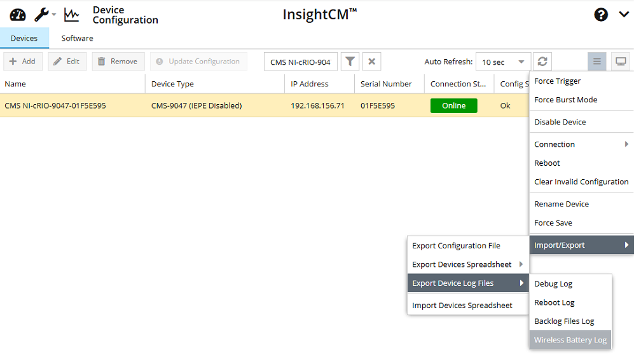
Task: Click the monitor display icon
Action: pos(621,62)
